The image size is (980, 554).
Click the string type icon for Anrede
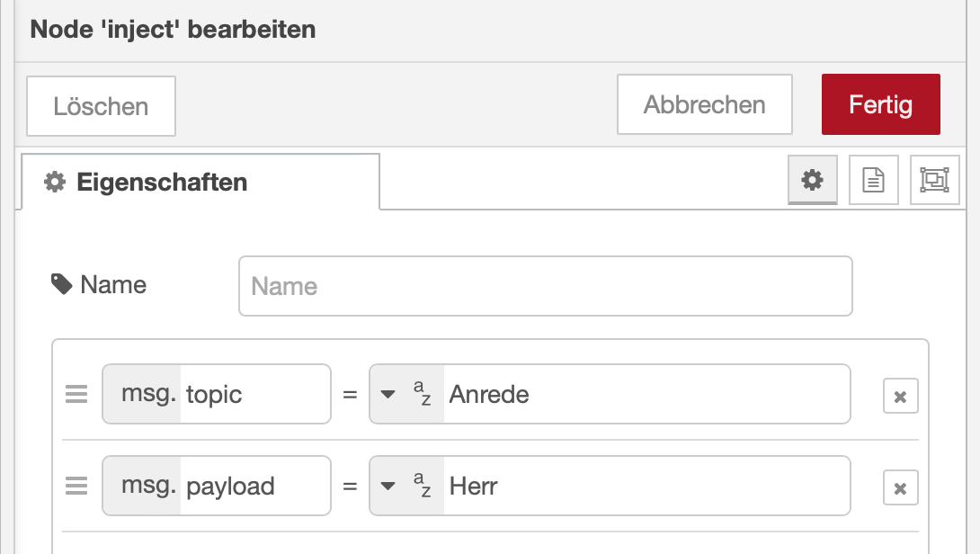[422, 394]
